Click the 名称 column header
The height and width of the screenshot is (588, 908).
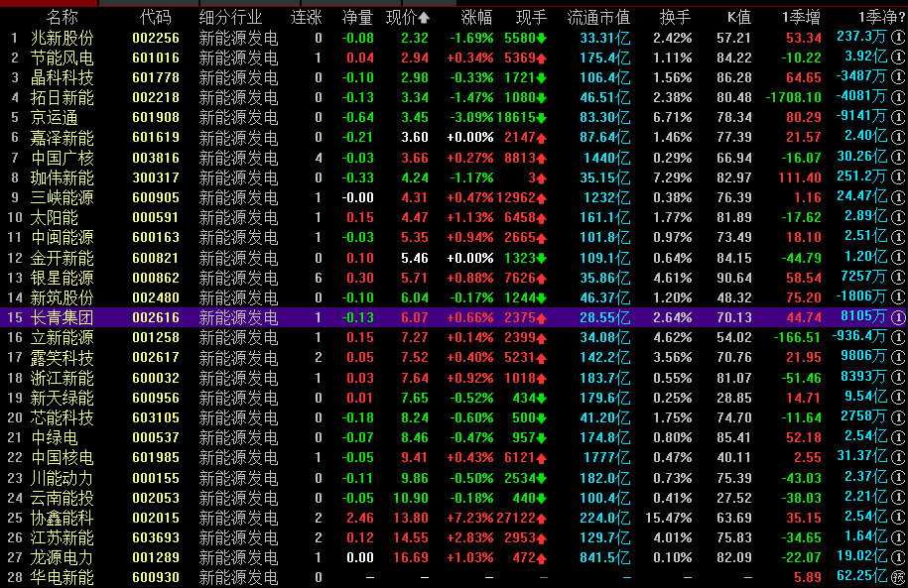62,18
